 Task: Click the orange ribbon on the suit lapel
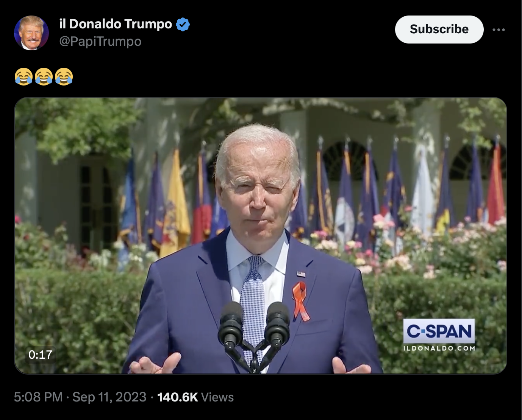(x=300, y=302)
